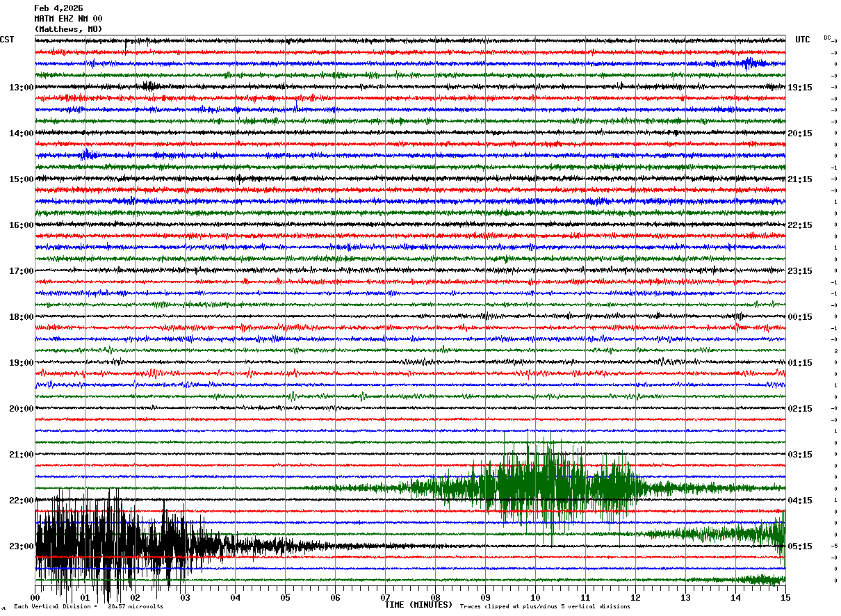Select the 13:00 CST time label

(x=21, y=88)
